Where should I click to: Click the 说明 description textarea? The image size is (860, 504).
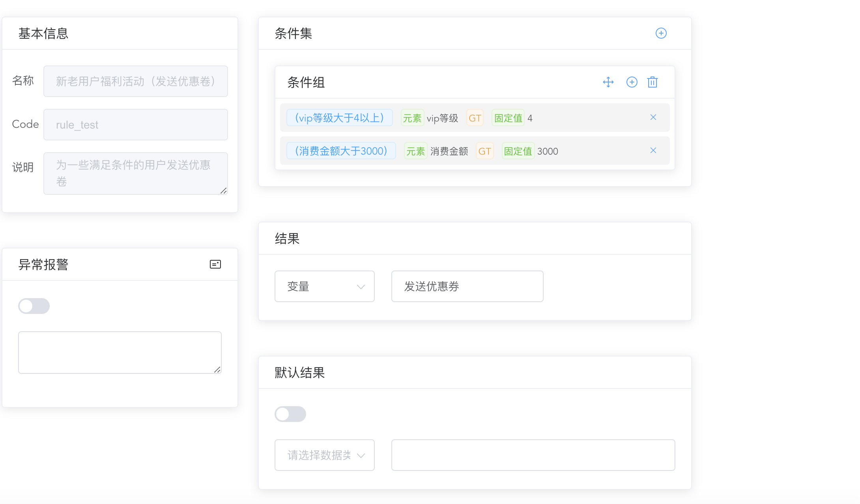135,174
